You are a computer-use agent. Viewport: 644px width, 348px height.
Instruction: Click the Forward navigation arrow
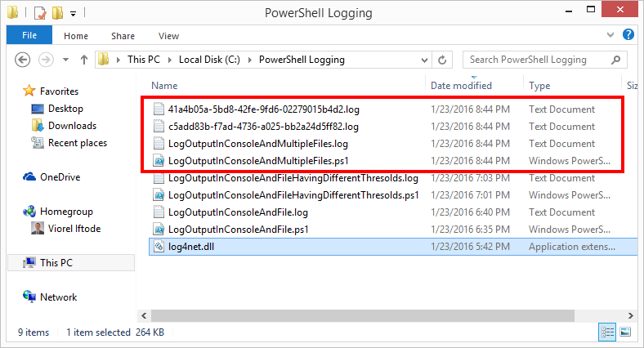click(46, 60)
